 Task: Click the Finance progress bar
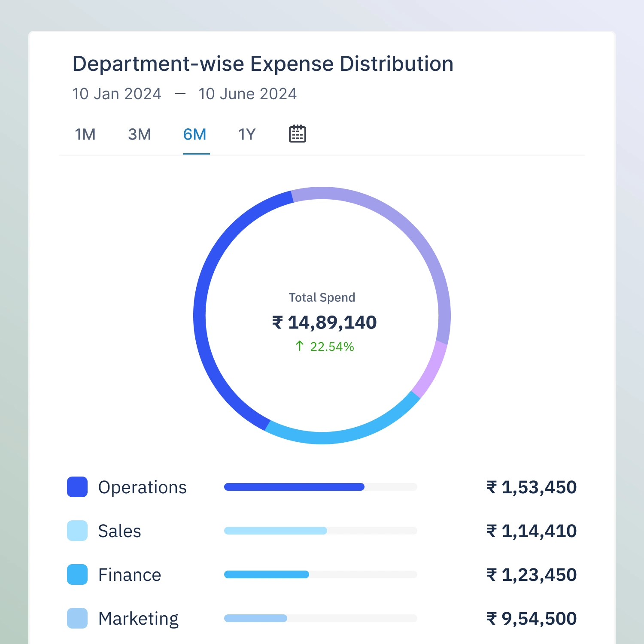(x=321, y=574)
